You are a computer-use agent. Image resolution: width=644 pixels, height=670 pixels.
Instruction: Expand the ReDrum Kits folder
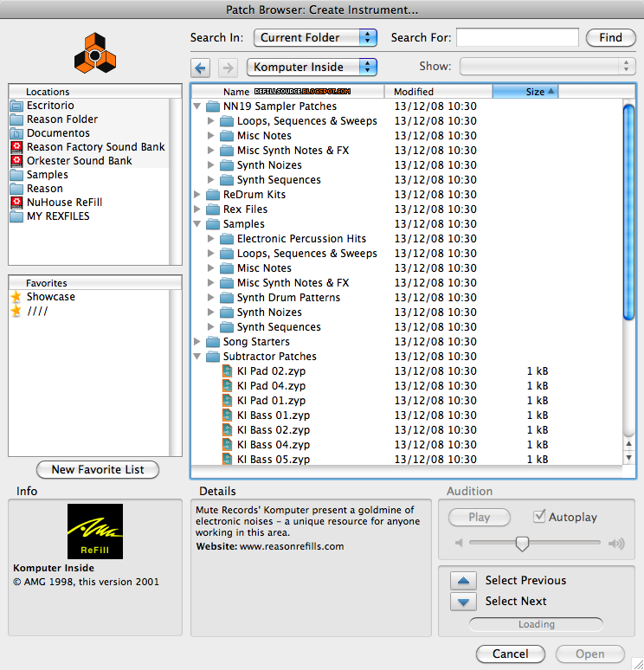197,195
